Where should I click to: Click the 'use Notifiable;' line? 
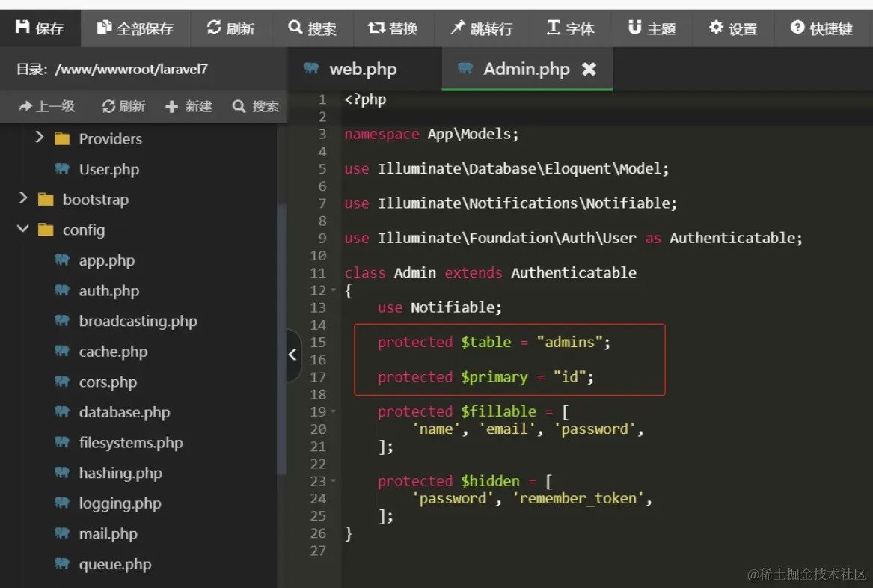click(440, 307)
